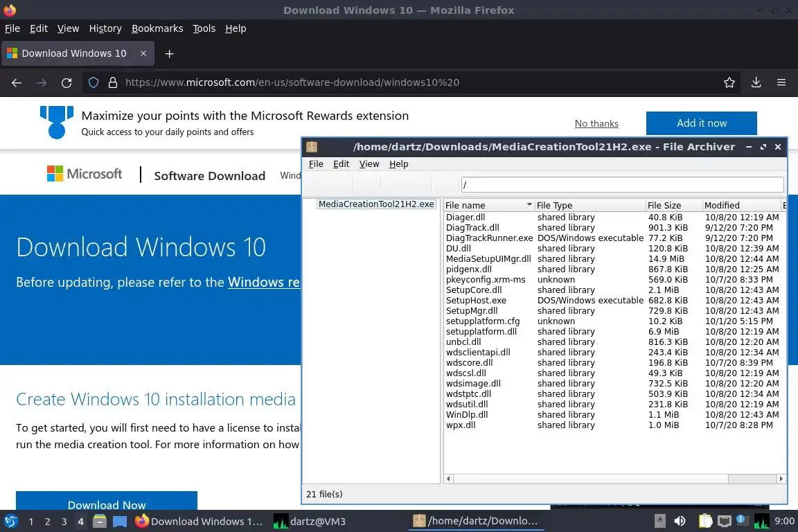
Task: Click the Add it now button
Action: point(701,123)
